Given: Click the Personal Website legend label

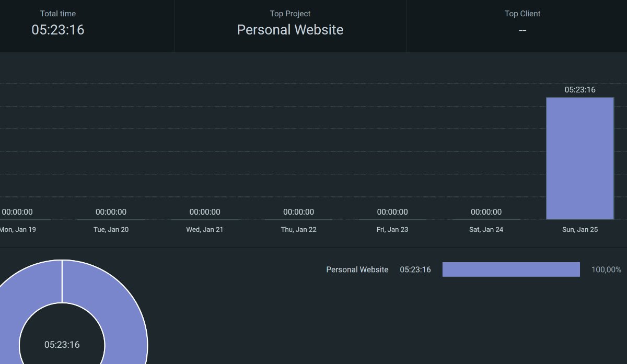Looking at the screenshot, I should pyautogui.click(x=357, y=269).
